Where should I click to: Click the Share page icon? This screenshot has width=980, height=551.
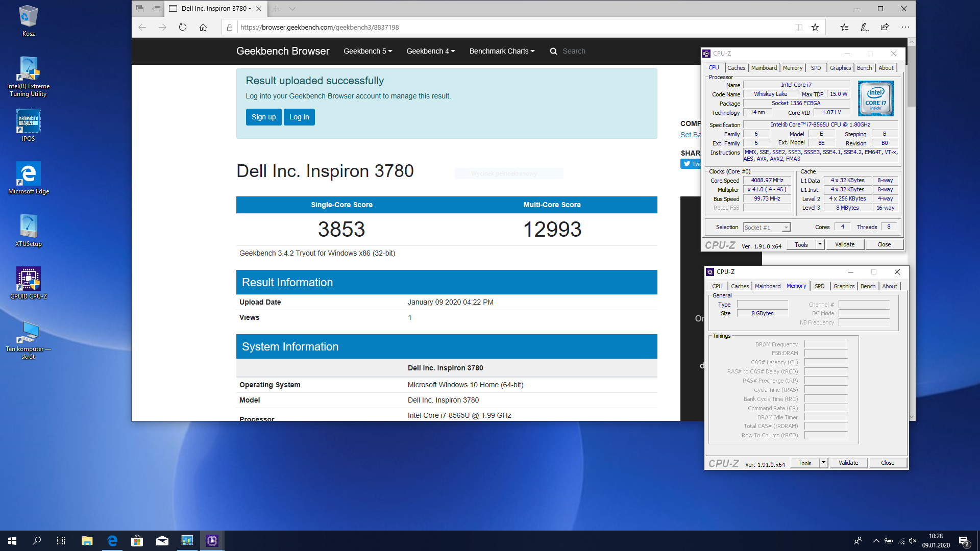coord(885,27)
